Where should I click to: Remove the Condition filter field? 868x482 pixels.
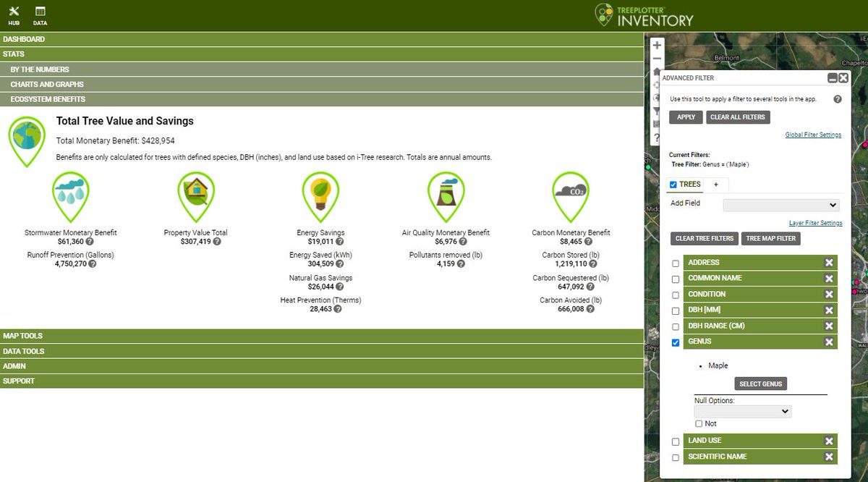click(x=829, y=295)
